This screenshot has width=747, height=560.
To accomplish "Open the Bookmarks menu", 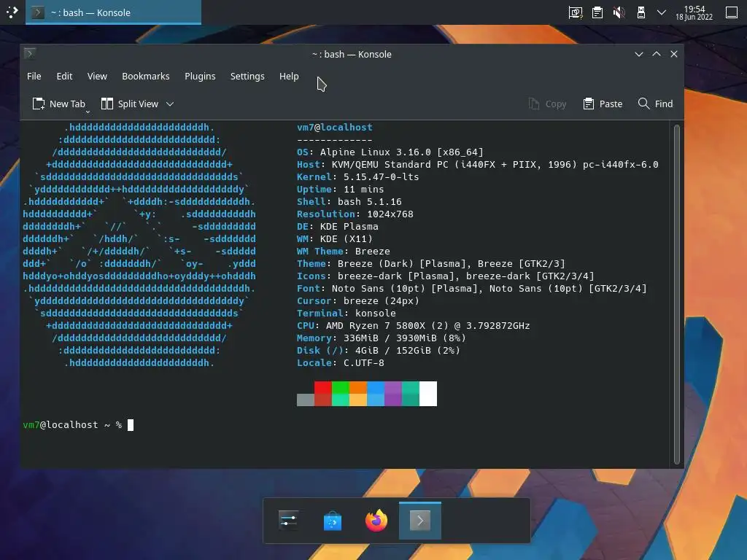I will click(146, 76).
